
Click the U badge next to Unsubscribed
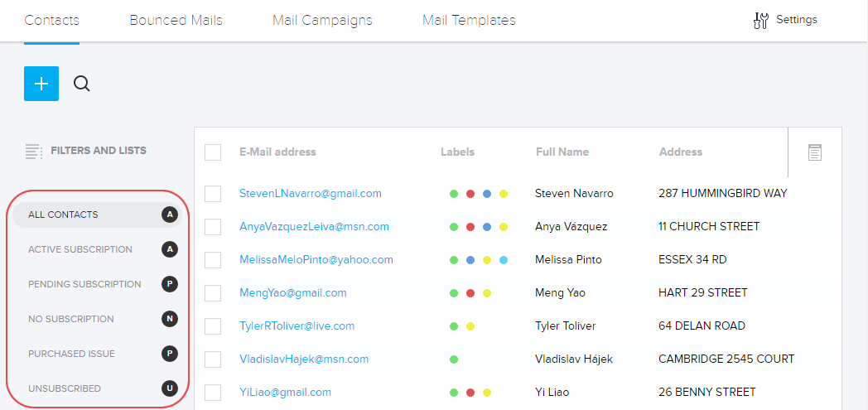[170, 388]
